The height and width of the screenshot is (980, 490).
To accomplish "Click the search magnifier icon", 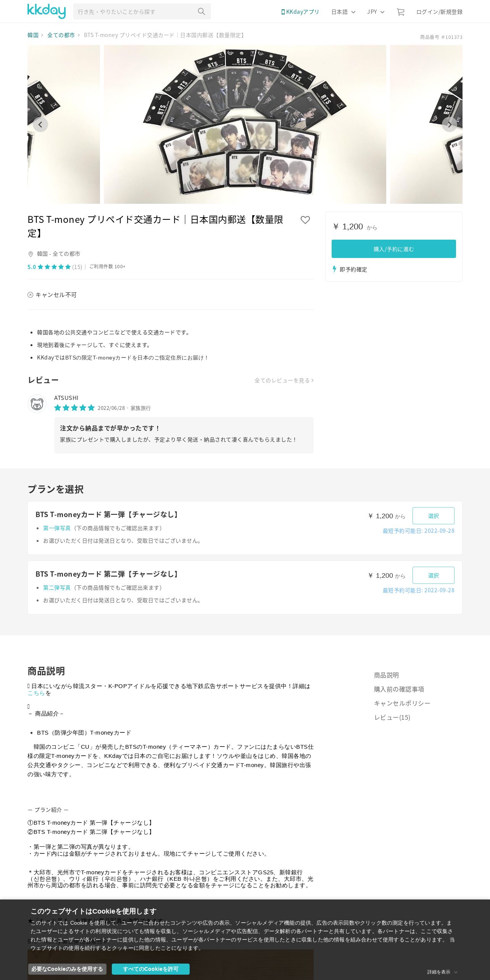I will 201,11.
